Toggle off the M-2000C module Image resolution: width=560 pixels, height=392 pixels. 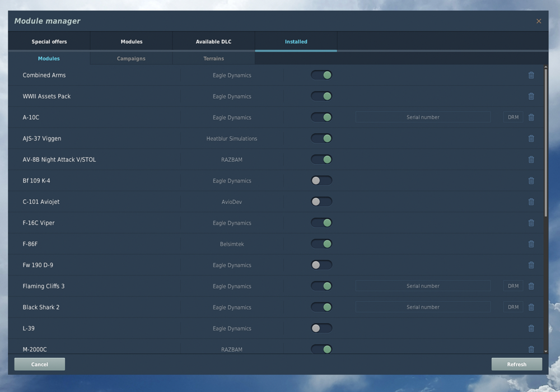(321, 349)
